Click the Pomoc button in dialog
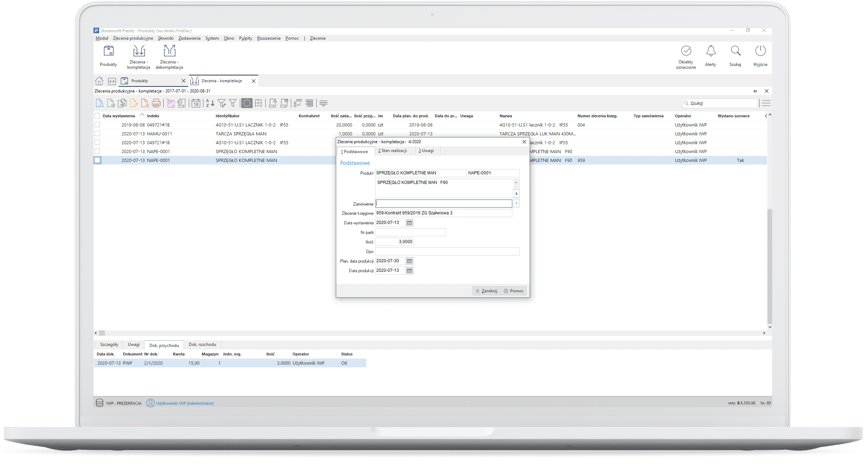The width and height of the screenshot is (868, 472). tap(513, 291)
